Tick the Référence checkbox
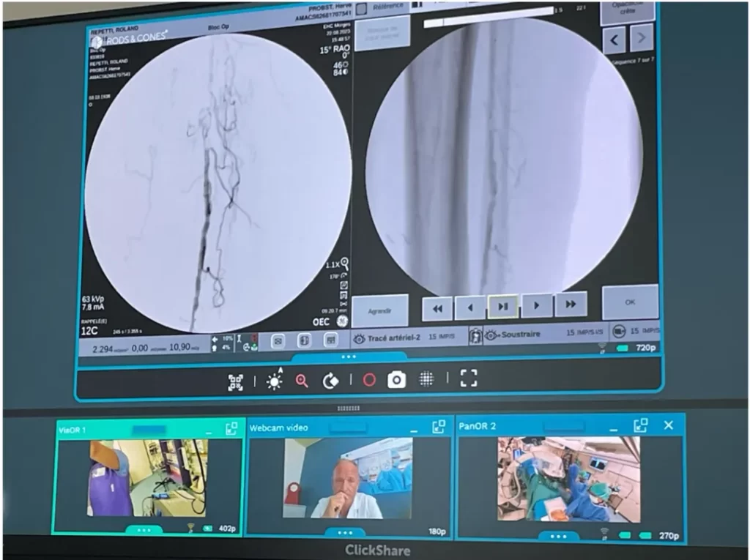The image size is (750, 560). coord(362,8)
